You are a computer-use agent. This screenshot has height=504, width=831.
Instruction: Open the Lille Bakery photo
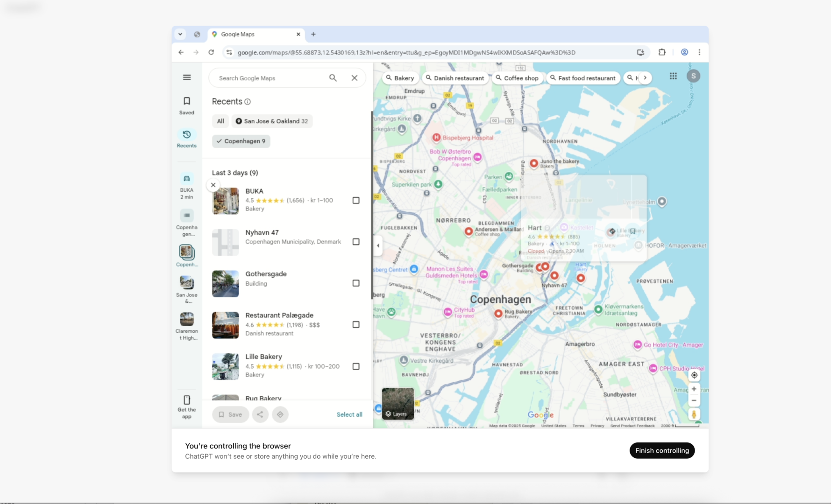[226, 367]
